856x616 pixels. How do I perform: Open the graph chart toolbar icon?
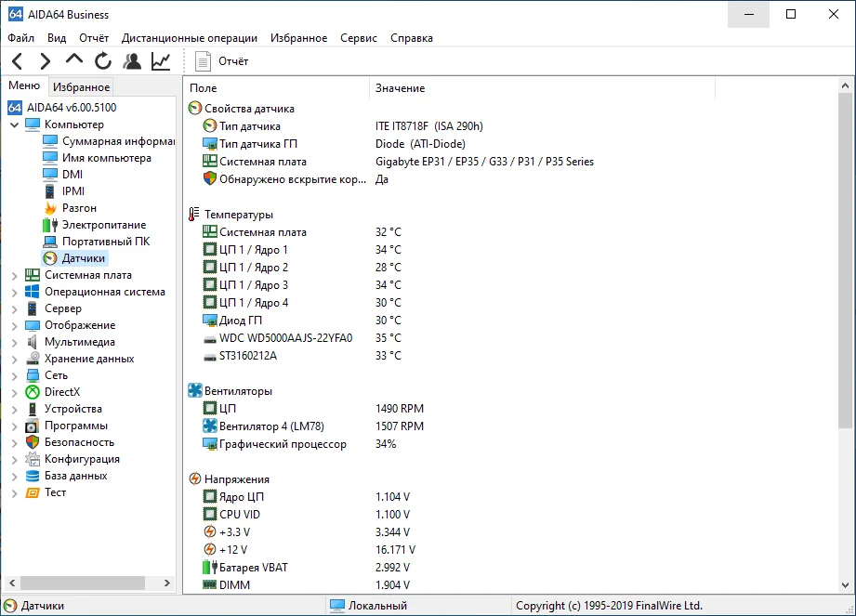161,61
